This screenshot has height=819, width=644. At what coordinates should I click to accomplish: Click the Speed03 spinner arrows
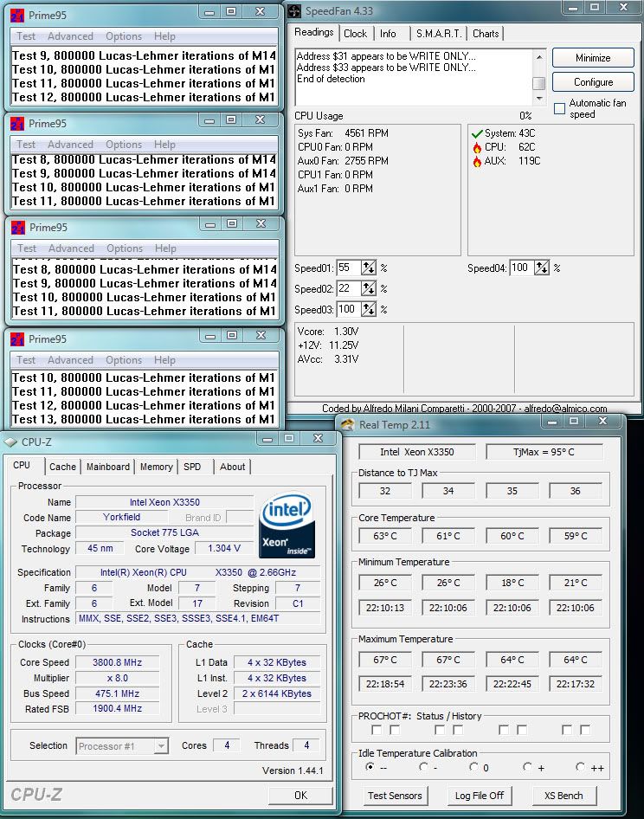point(369,310)
